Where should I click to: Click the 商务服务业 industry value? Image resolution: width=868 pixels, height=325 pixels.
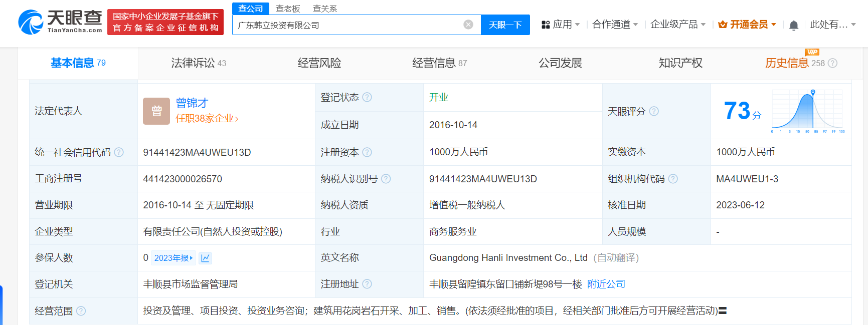[453, 231]
